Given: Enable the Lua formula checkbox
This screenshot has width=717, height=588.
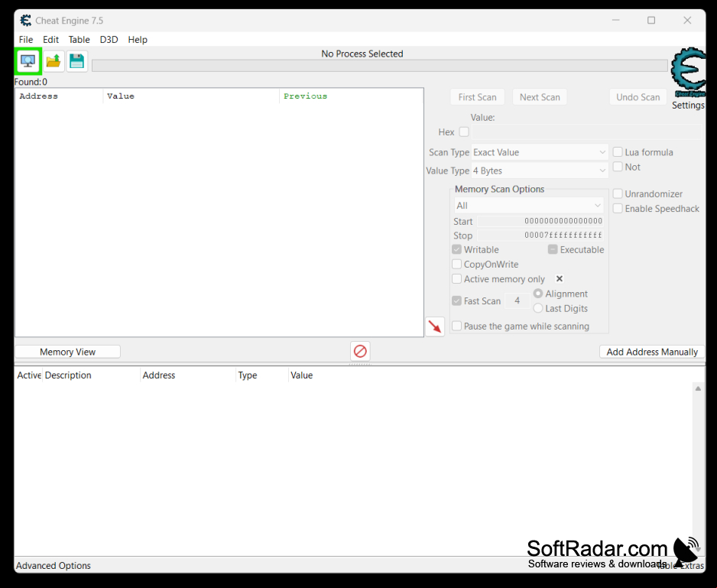Looking at the screenshot, I should 618,152.
